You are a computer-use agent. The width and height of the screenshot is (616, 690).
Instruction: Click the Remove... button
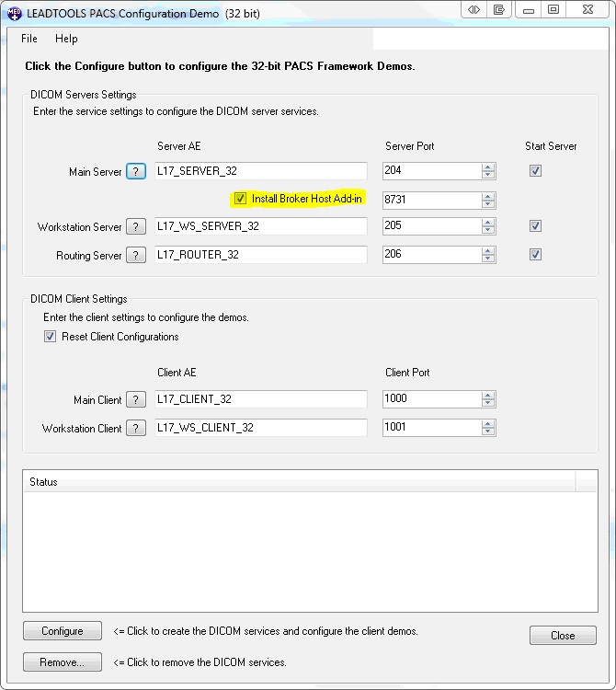[x=63, y=662]
